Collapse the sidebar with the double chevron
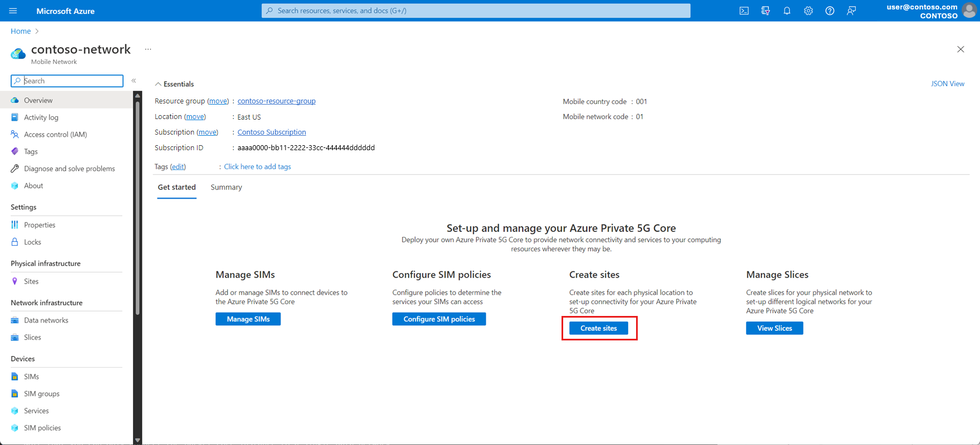 coord(134,81)
